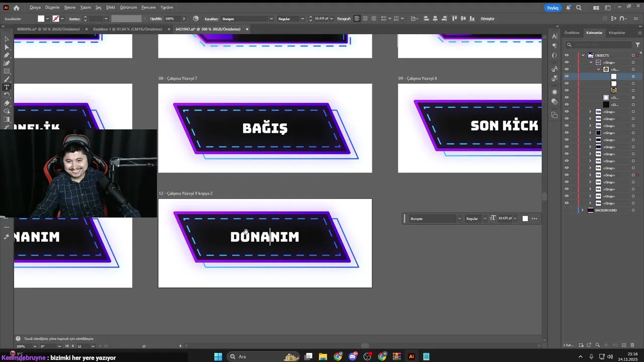Open the Edit Toolbar three-dots button
644x362 pixels.
tap(7, 227)
